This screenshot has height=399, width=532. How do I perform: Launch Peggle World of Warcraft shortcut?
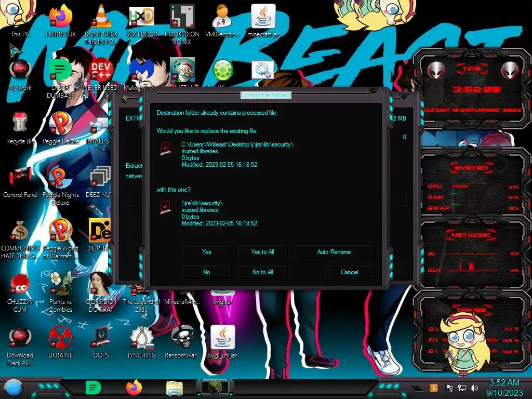pos(60,239)
